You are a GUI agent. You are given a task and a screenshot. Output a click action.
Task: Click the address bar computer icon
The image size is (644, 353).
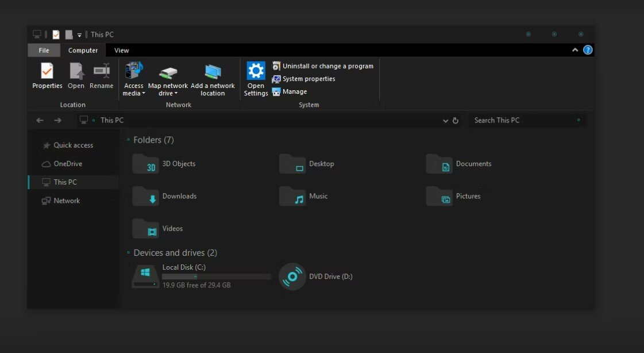[84, 120]
